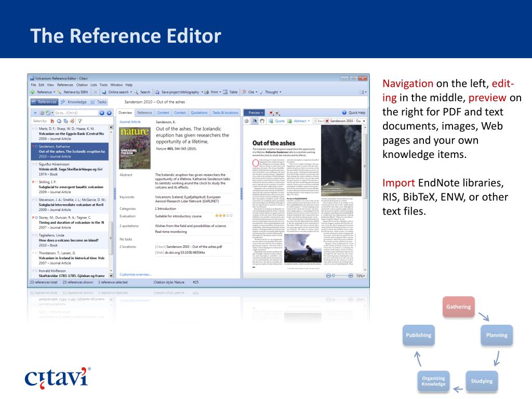Viewport: 532px width, 399px height.
Task: Select Tagliaferro How does a volcano reference
Action: click(x=70, y=240)
